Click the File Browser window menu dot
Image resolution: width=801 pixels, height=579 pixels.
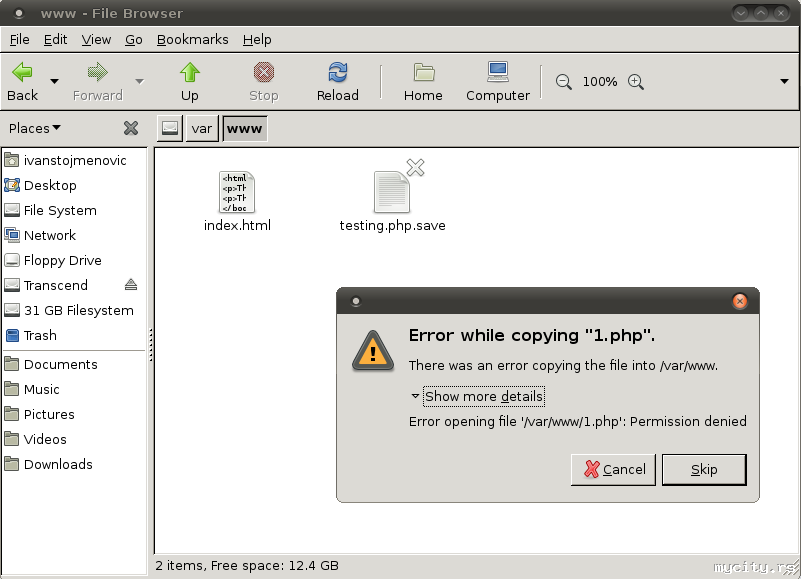coord(19,13)
